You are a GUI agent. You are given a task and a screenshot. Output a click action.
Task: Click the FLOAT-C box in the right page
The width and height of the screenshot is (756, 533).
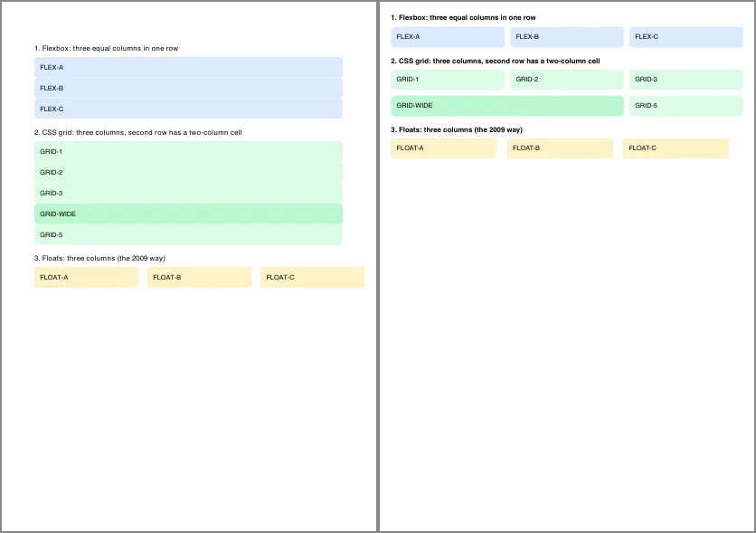pyautogui.click(x=676, y=148)
